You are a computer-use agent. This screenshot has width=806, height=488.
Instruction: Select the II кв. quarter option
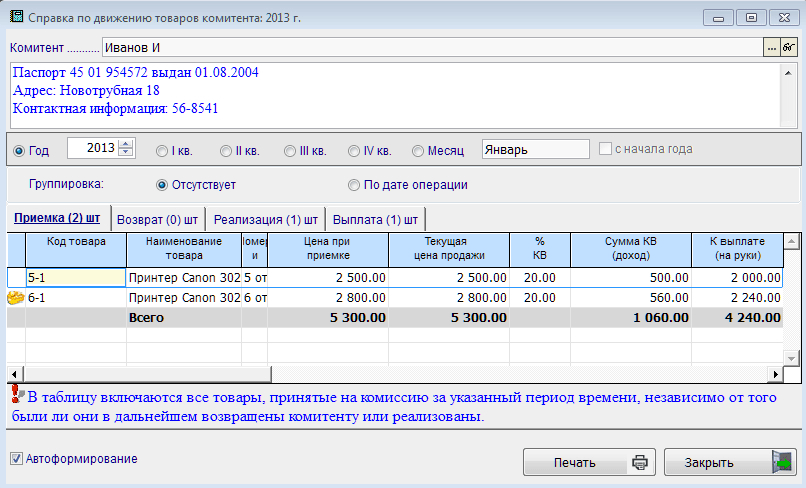point(226,151)
